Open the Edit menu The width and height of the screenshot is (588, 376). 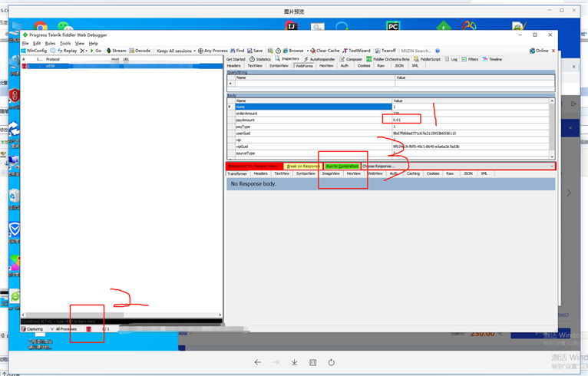pos(37,44)
